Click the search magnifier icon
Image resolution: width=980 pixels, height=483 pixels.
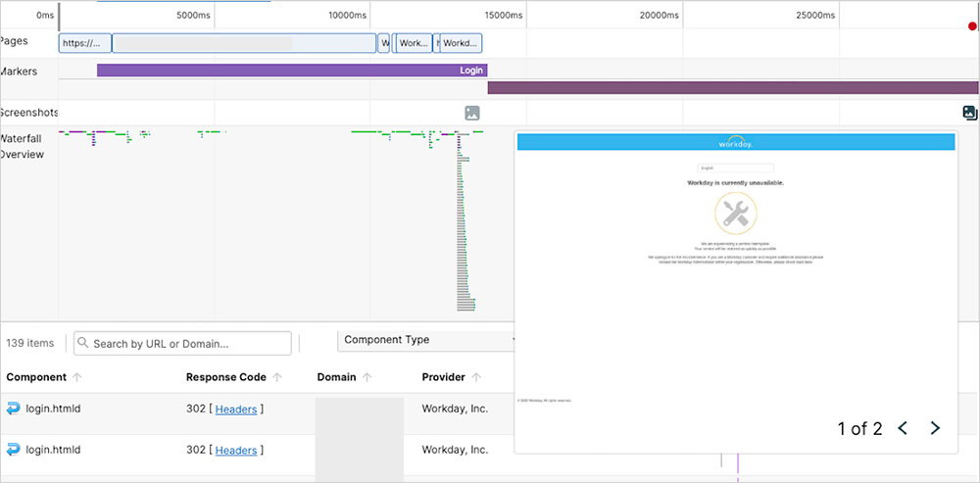coord(83,343)
